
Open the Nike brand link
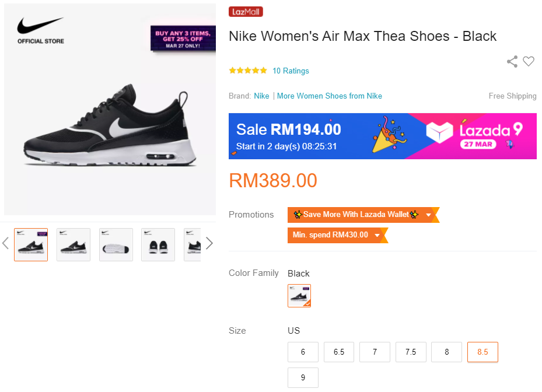(x=261, y=96)
